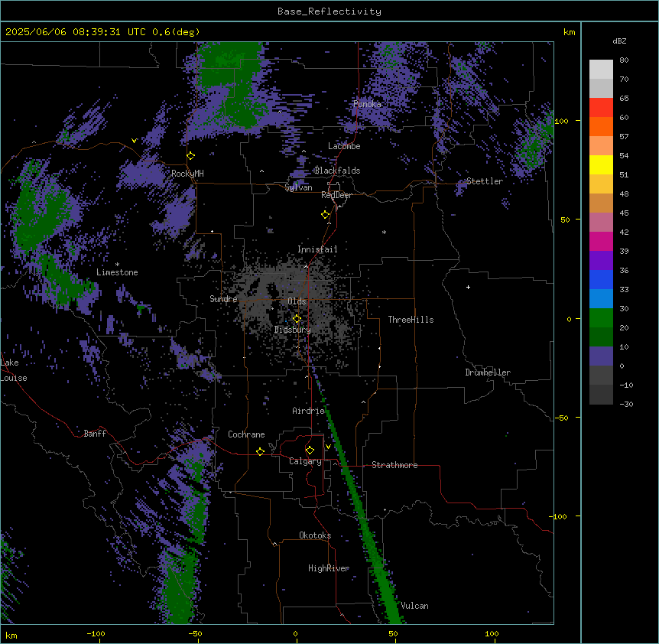
Task: Click the white plus marker west of Drumheller
Action: coord(468,287)
